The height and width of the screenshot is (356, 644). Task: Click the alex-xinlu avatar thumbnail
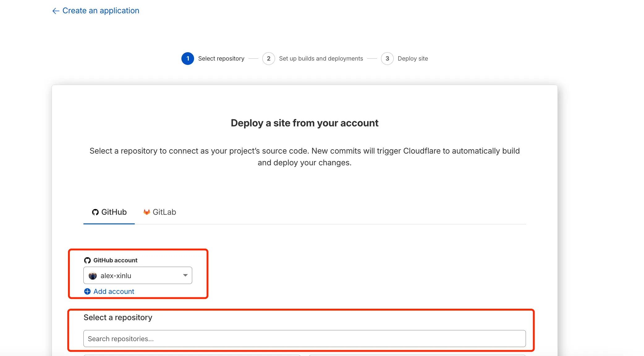click(93, 276)
